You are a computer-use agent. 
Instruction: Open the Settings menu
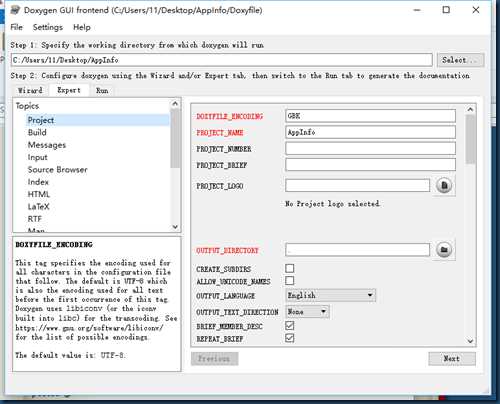coord(48,27)
